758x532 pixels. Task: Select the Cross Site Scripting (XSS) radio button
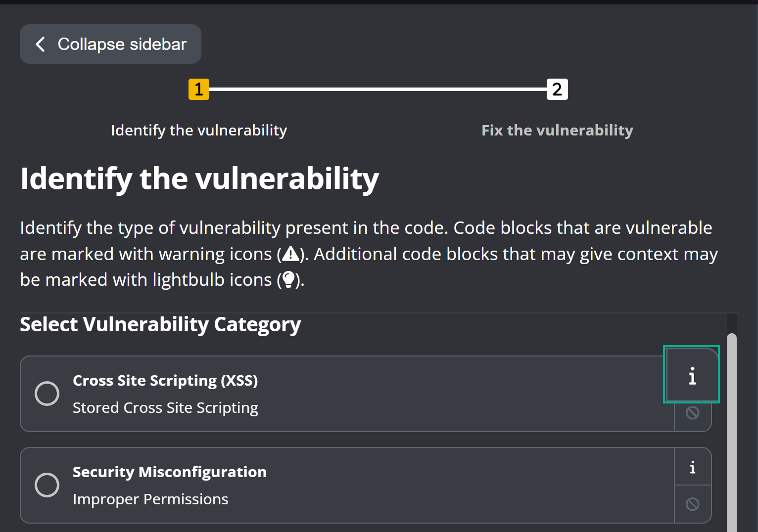click(47, 394)
